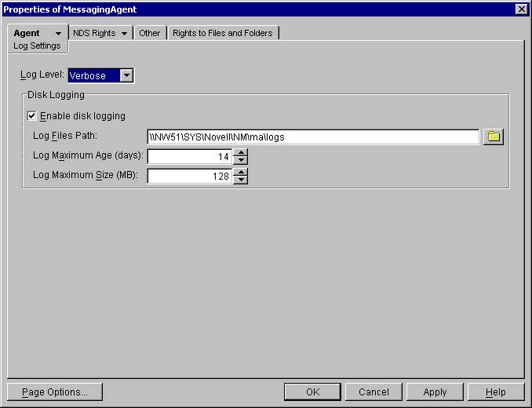This screenshot has height=408, width=532.
Task: Switch to the Other tab
Action: (150, 33)
